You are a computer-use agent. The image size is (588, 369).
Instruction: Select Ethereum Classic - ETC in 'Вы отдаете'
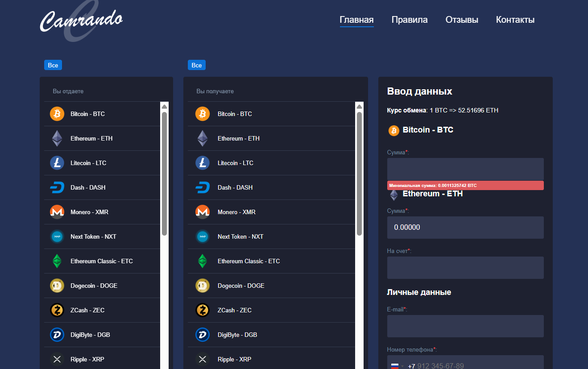coord(101,261)
